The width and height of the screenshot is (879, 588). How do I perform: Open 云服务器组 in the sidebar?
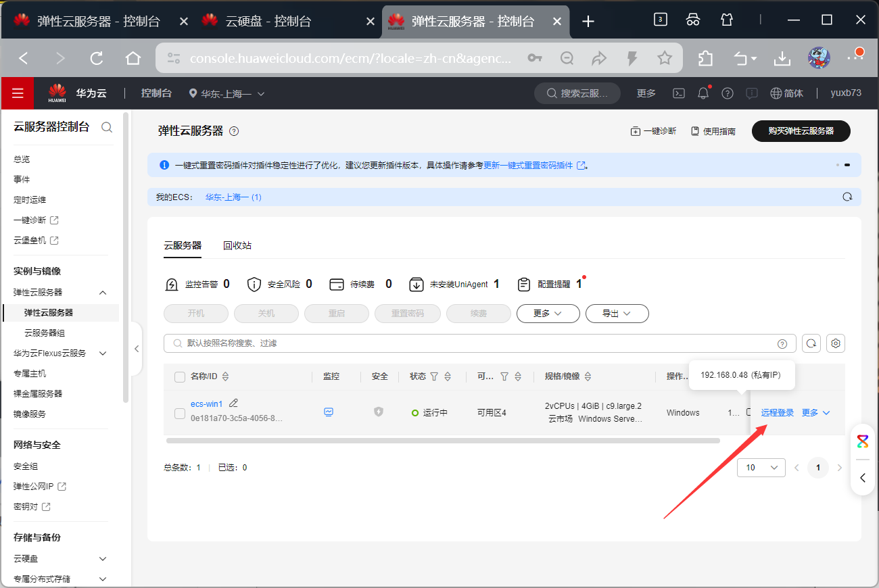[45, 333]
